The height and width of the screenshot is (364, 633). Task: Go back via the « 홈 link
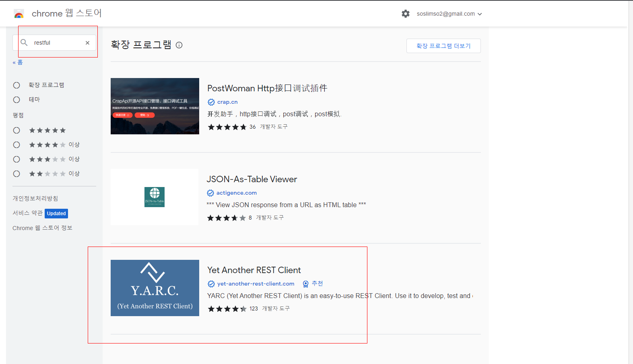point(18,62)
